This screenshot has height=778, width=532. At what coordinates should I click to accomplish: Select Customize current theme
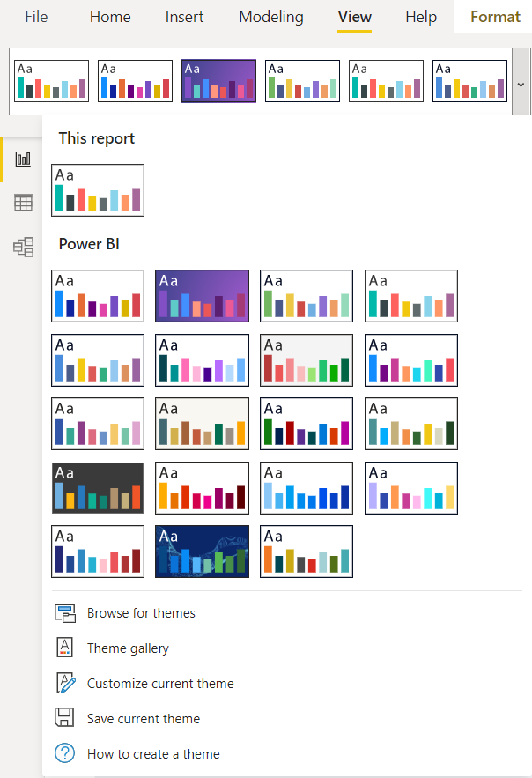pos(160,682)
